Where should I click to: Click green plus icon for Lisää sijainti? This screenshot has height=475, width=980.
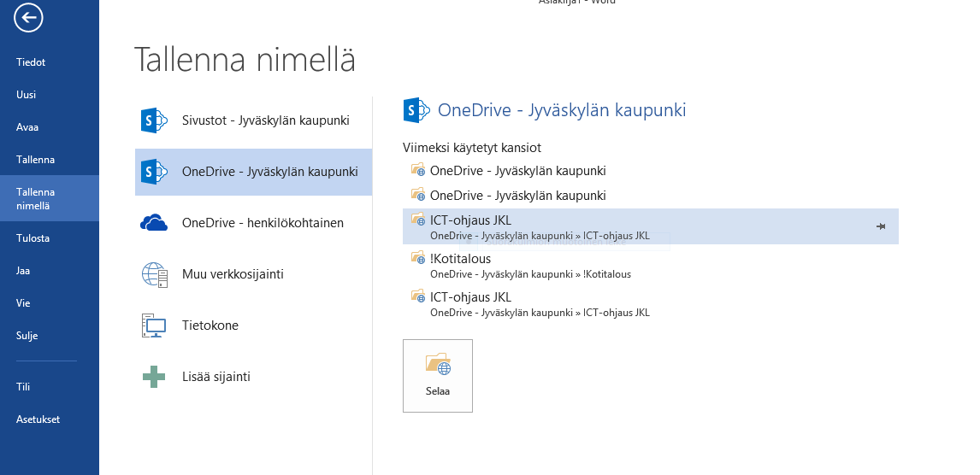click(154, 377)
